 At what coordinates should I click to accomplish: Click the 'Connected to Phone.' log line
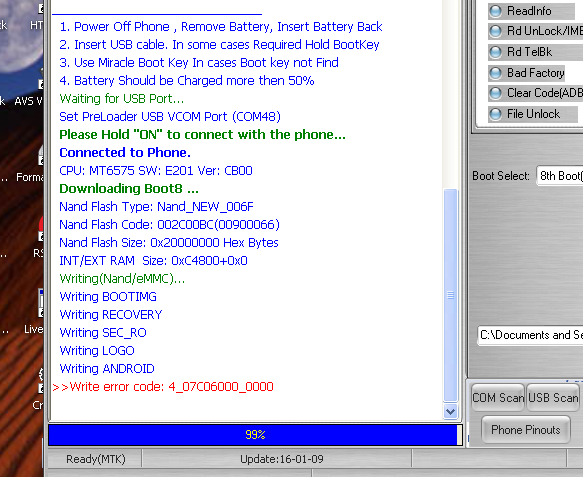pyautogui.click(x=125, y=152)
